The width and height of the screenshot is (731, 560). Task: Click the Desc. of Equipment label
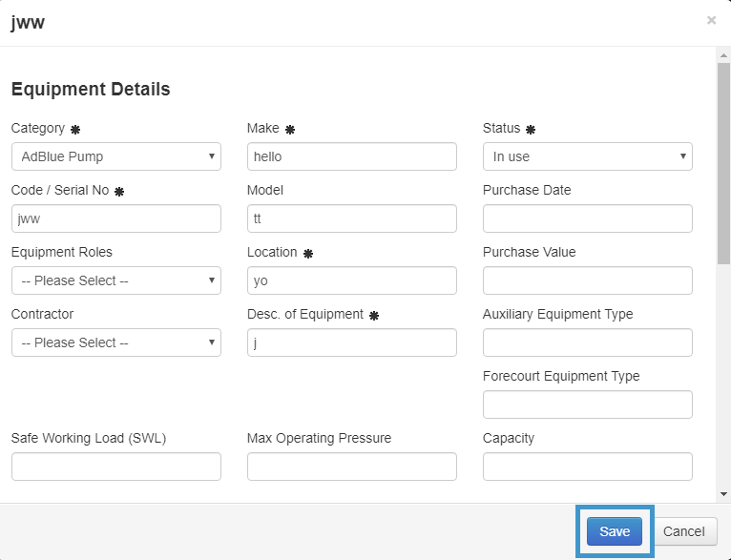point(305,314)
